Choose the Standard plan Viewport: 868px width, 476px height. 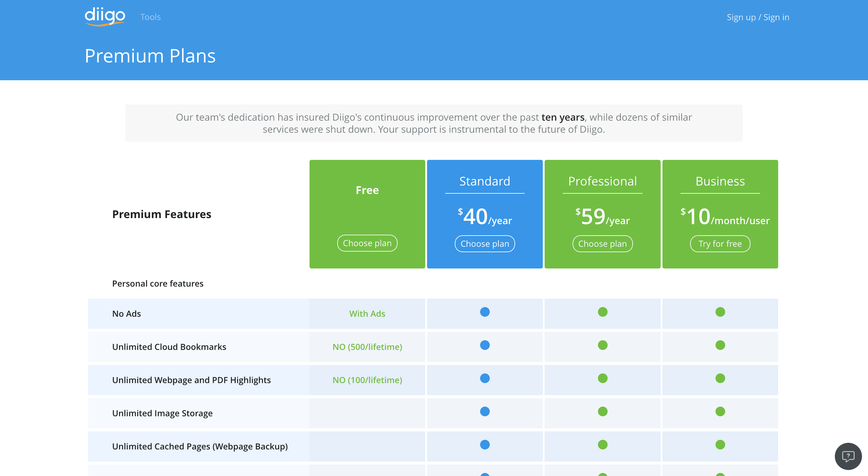coord(485,243)
